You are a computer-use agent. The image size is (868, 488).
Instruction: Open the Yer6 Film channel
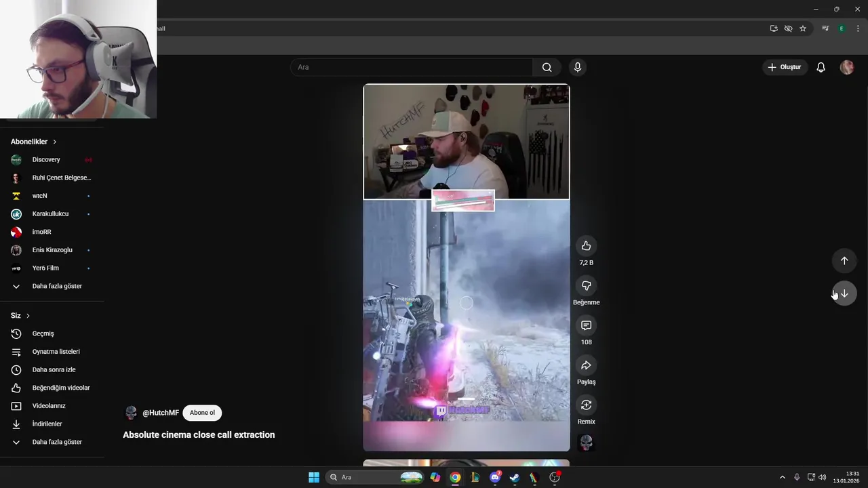(x=52, y=268)
